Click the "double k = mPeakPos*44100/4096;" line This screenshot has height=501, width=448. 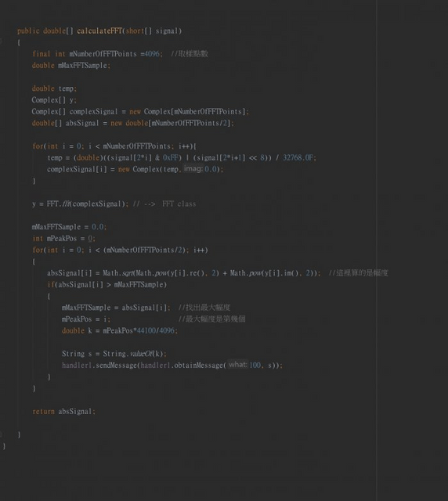click(x=120, y=330)
